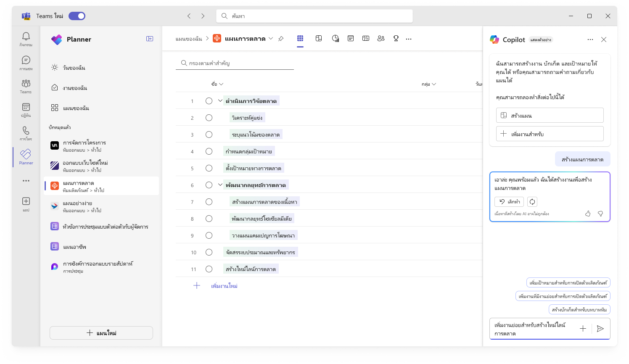The width and height of the screenshot is (629, 364).
Task: Close the Copilot panel
Action: (x=604, y=40)
